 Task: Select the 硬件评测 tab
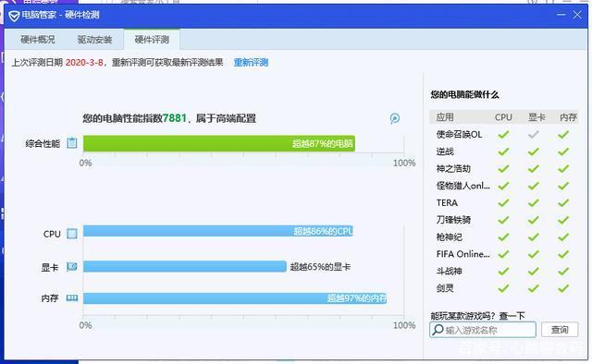point(152,39)
